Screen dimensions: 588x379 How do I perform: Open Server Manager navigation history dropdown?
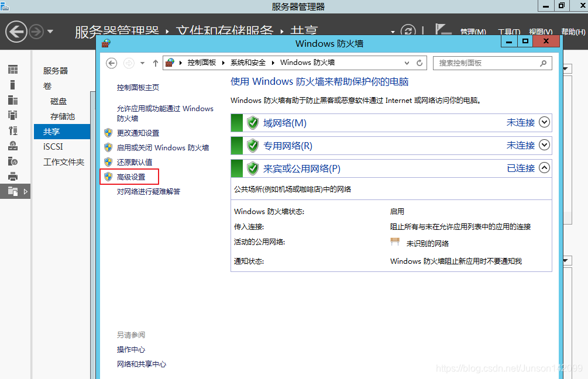pyautogui.click(x=50, y=32)
